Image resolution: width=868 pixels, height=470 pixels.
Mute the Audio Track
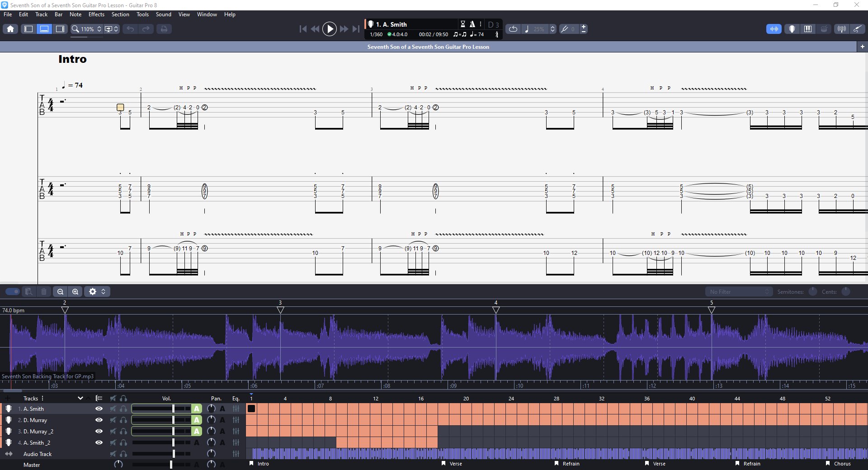(113, 454)
